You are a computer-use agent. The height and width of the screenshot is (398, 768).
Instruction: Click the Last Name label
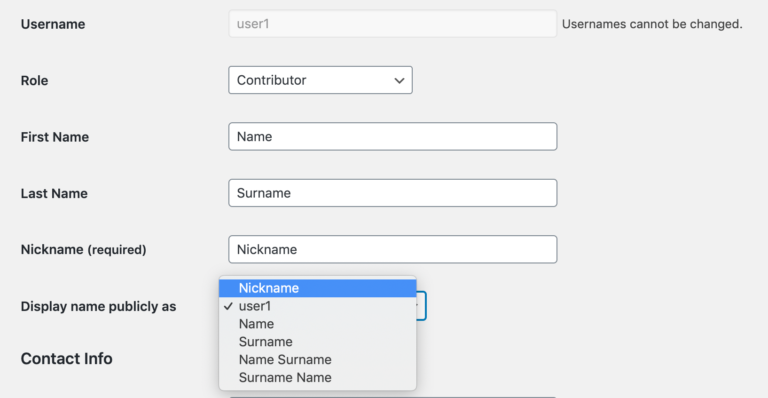[x=54, y=193]
